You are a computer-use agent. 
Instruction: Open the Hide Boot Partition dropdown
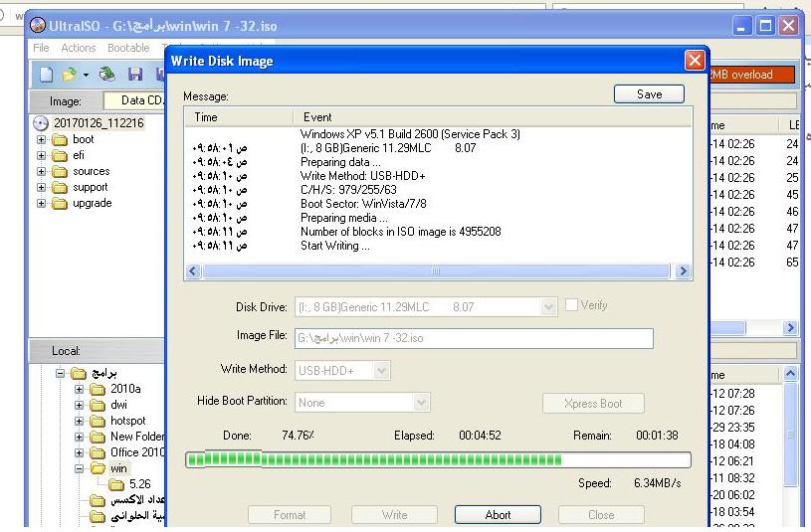pos(421,402)
